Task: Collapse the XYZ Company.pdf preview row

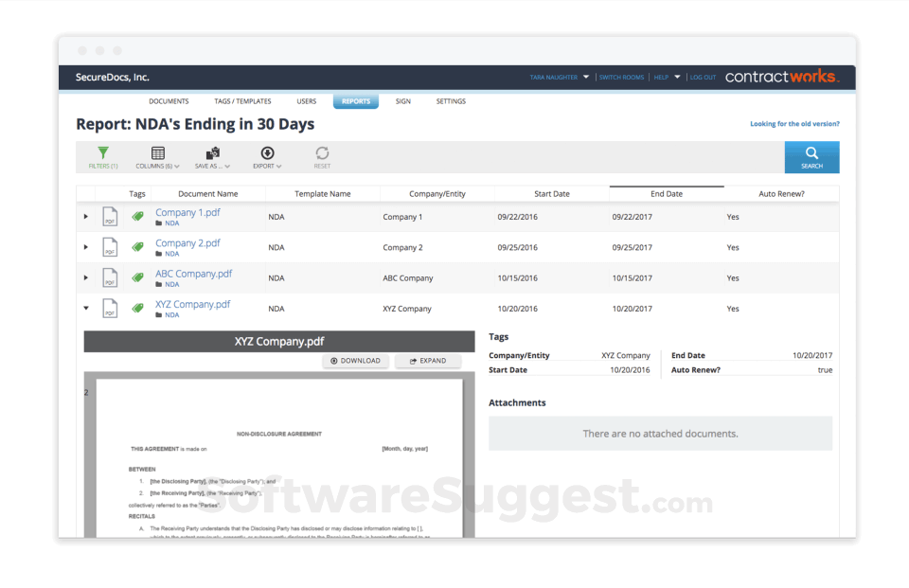Action: (83, 307)
